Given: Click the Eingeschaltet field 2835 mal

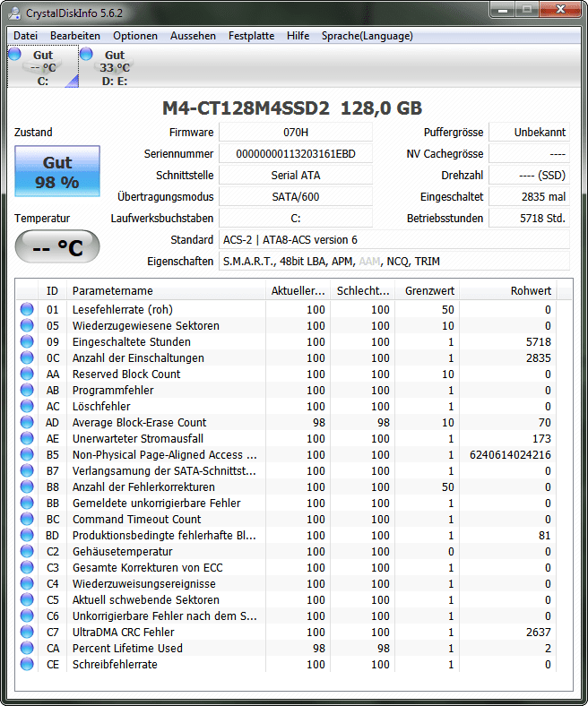Looking at the screenshot, I should tap(530, 197).
